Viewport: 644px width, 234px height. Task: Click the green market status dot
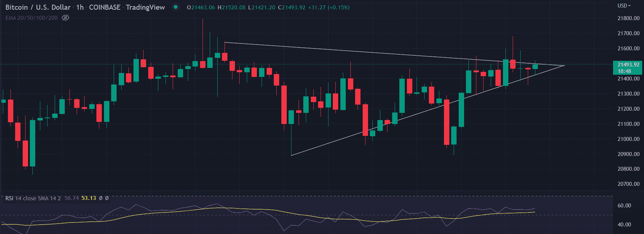tap(176, 7)
